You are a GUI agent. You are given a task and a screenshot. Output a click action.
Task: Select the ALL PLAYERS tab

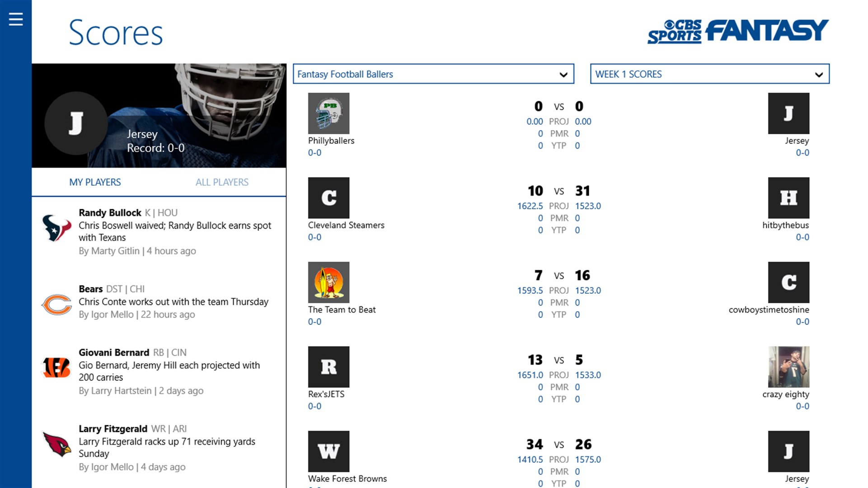pos(221,182)
